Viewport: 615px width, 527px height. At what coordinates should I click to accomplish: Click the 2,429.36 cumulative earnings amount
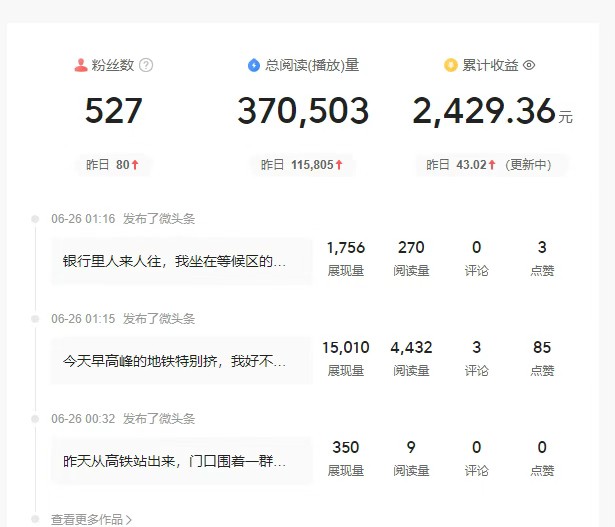(x=484, y=111)
